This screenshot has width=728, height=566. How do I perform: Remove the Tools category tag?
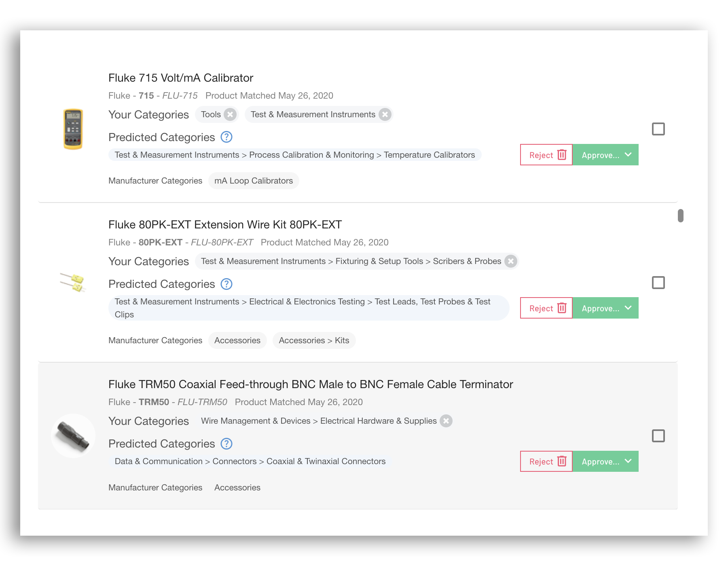230,114
